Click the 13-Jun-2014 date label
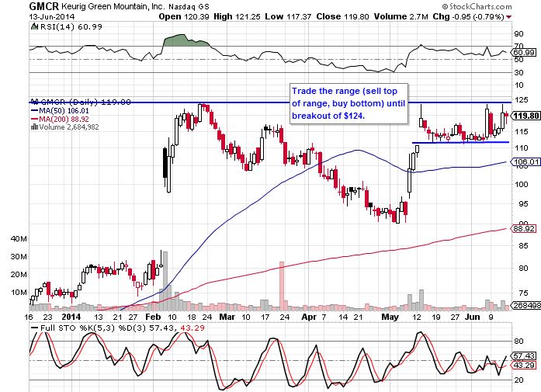Screen dimensions: 541x392 click(52, 16)
